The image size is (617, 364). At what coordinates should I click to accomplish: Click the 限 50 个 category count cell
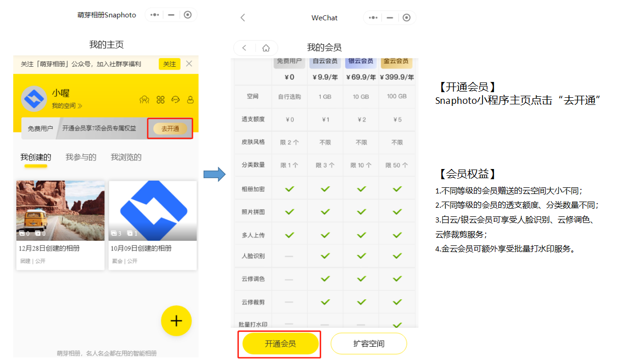pyautogui.click(x=397, y=165)
